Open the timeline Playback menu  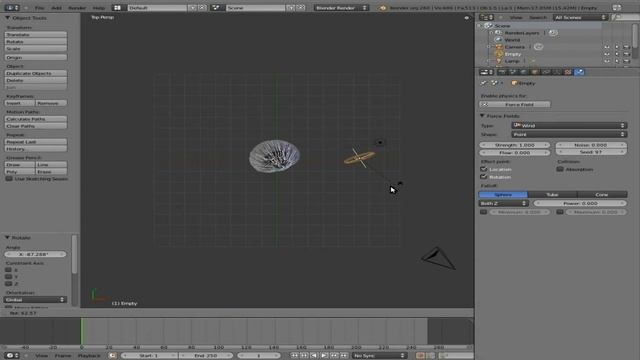click(89, 356)
